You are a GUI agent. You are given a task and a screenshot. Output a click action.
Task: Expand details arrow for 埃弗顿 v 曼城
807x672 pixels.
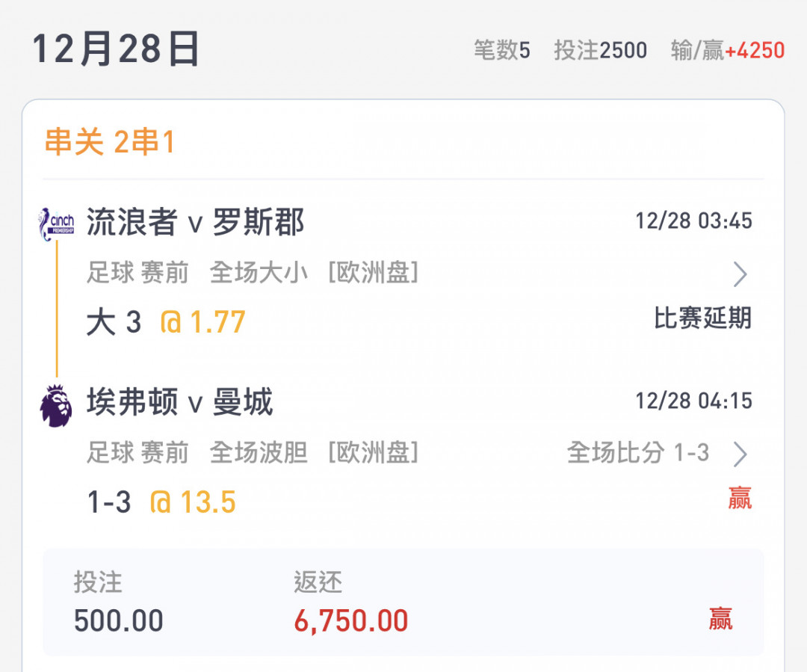tap(740, 454)
